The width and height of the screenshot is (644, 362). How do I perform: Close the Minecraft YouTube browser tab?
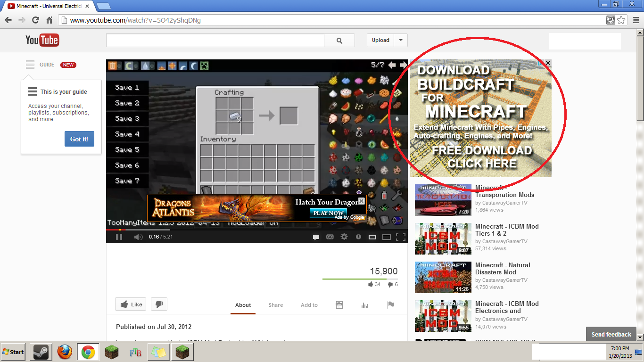[x=88, y=6]
